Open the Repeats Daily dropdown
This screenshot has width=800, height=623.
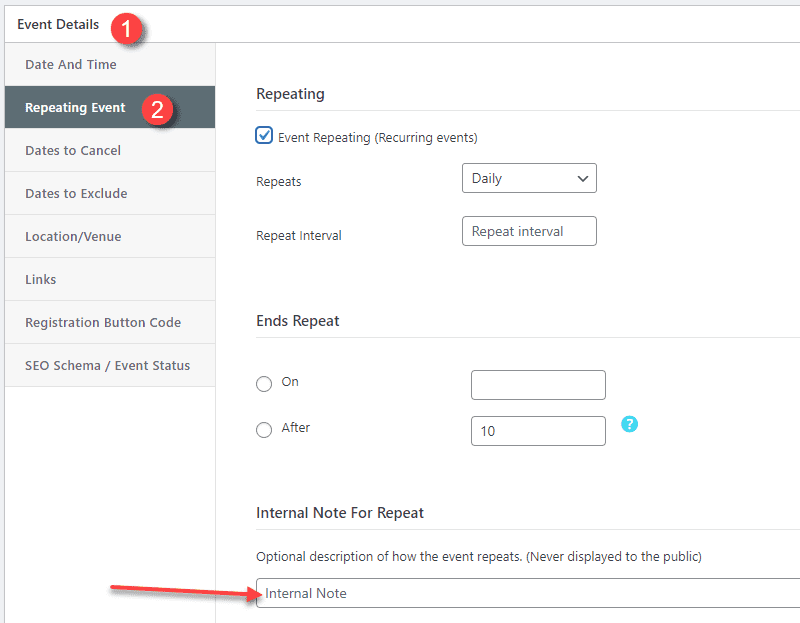pos(529,179)
